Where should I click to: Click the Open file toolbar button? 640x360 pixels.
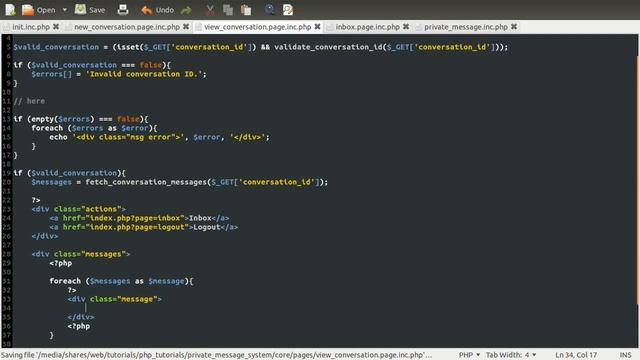[x=38, y=10]
